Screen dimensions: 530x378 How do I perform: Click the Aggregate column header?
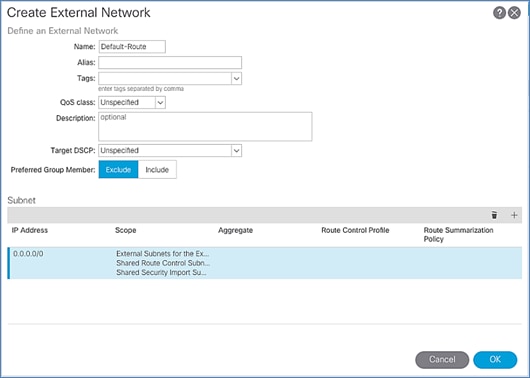236,230
